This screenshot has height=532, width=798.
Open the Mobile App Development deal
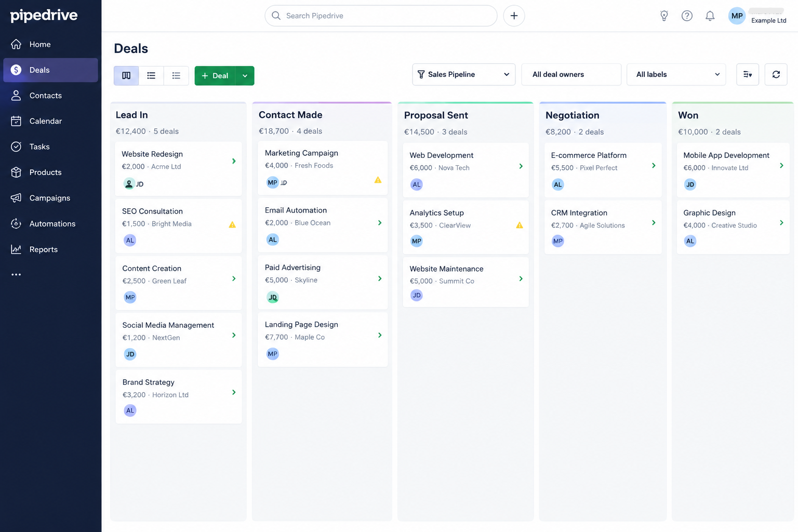(x=733, y=170)
